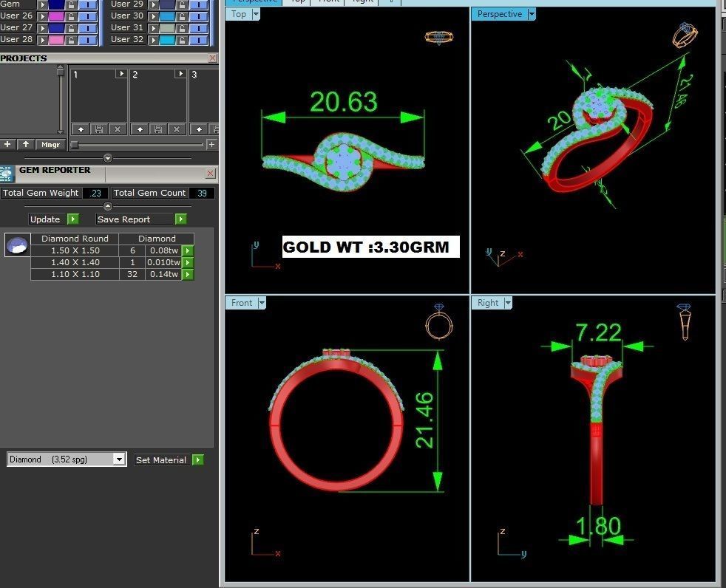Click up arrow icon left of Mngr
This screenshot has height=588, width=726.
click(26, 144)
